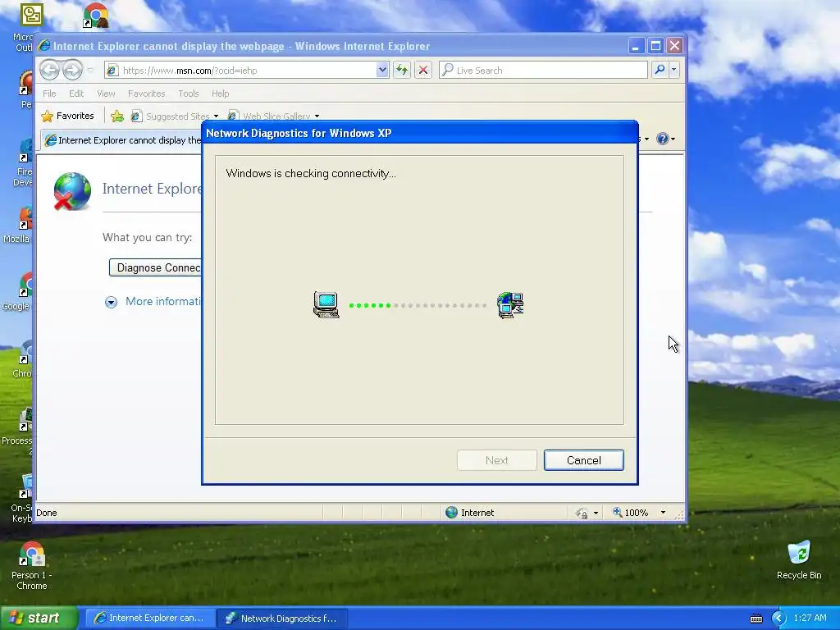840x630 pixels.
Task: Click the globe with red X error icon
Action: pyautogui.click(x=72, y=191)
